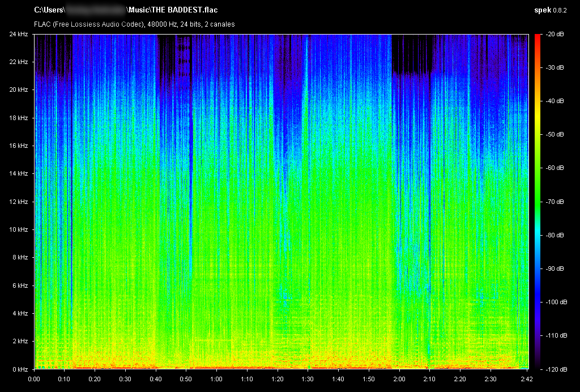Click the -40 dB scale label
This screenshot has height=392, width=580.
click(x=555, y=101)
